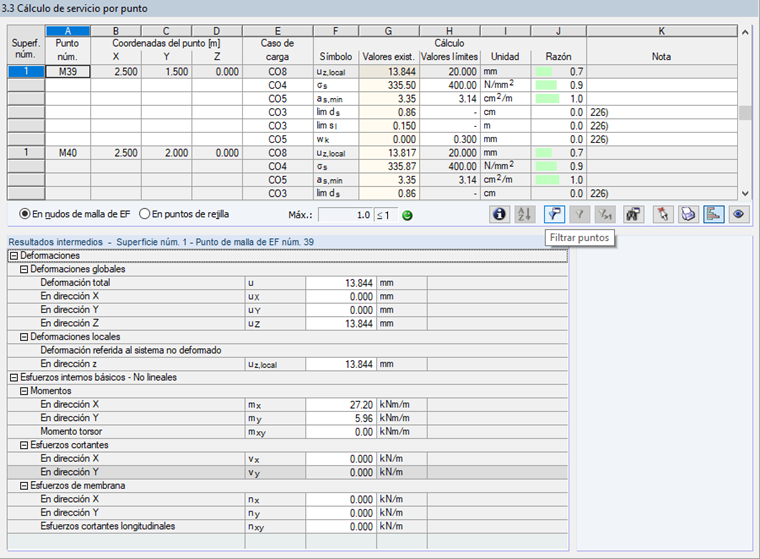Click existing value 13.817 in table

pyautogui.click(x=389, y=153)
